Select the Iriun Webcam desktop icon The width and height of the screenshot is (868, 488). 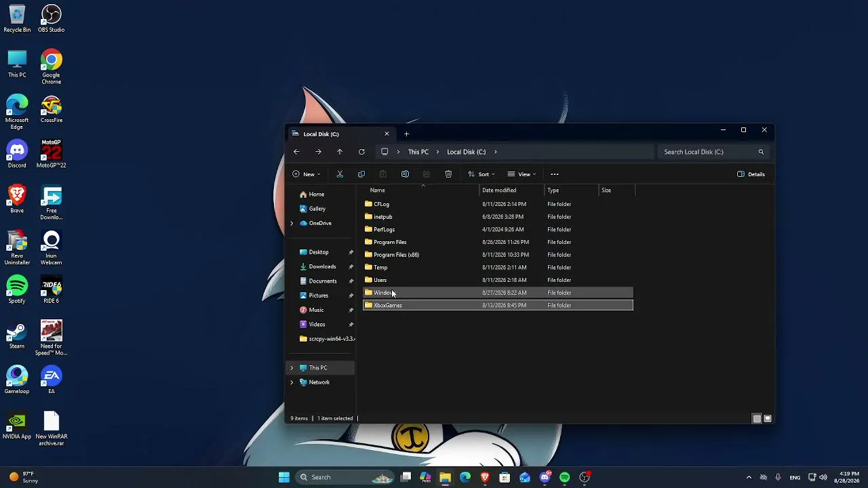pos(52,248)
